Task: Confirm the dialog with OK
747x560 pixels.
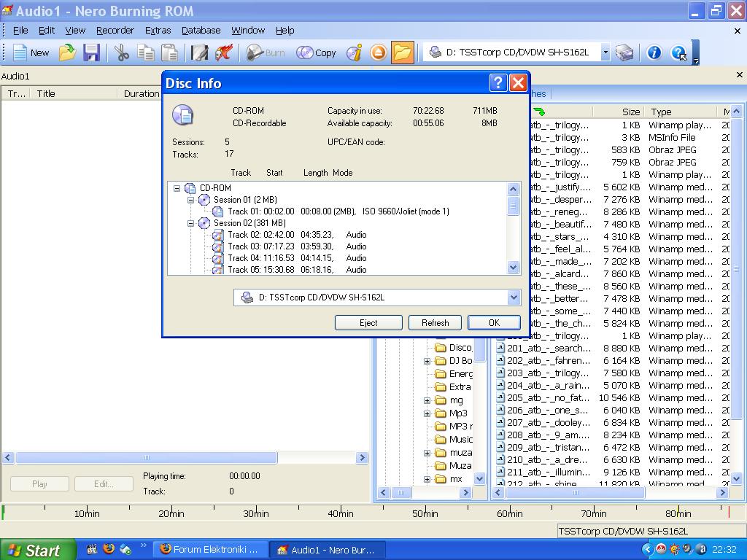Action: coord(494,322)
